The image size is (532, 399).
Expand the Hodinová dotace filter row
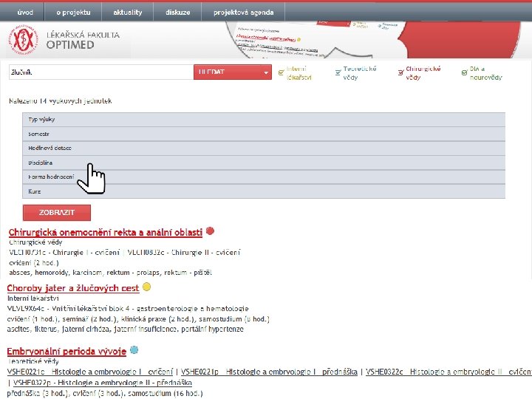coord(264,149)
